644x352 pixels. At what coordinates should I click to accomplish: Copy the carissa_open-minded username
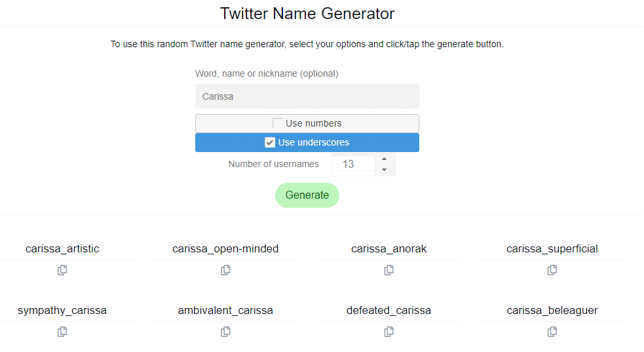[225, 270]
